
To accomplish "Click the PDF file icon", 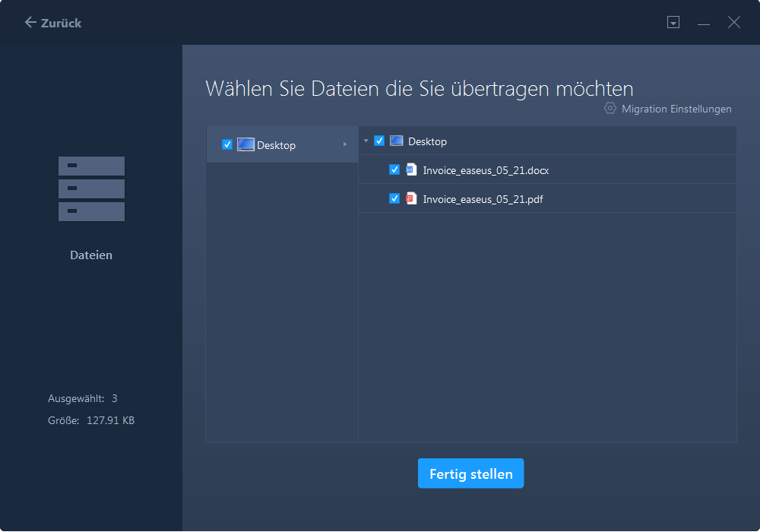I will tap(411, 198).
